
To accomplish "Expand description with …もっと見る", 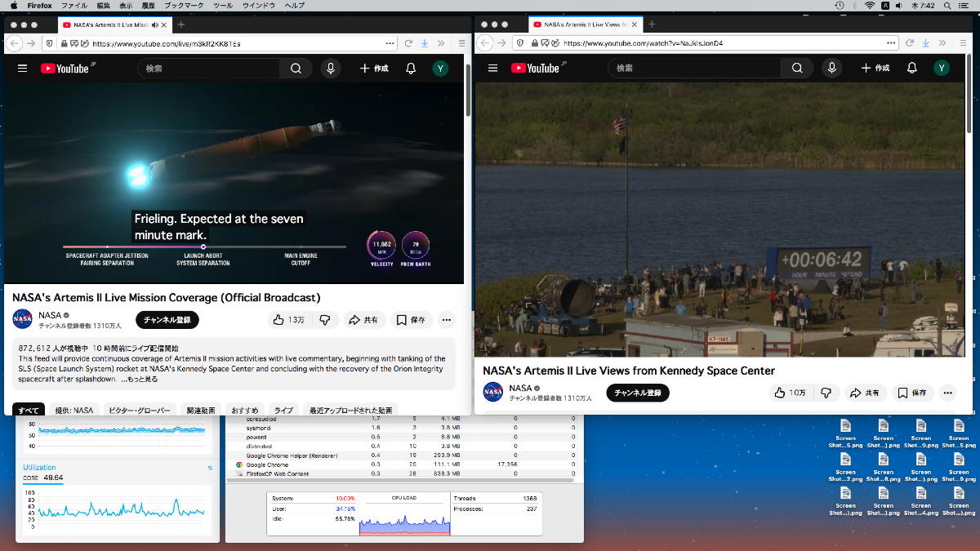I will point(140,380).
